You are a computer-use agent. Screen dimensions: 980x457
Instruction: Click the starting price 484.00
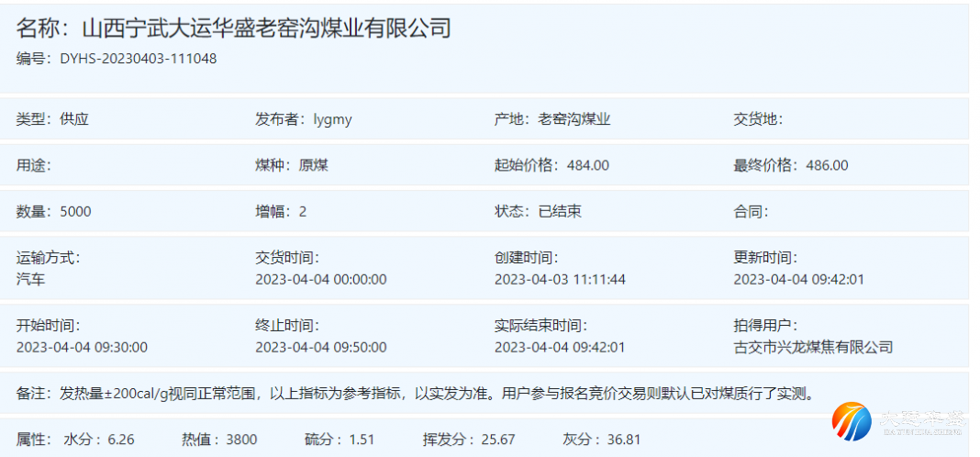tap(588, 165)
